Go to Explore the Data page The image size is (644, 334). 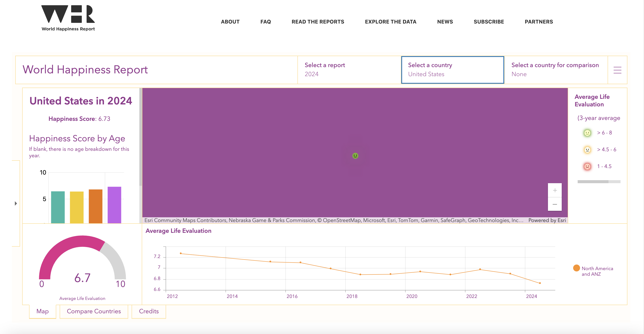tap(390, 22)
